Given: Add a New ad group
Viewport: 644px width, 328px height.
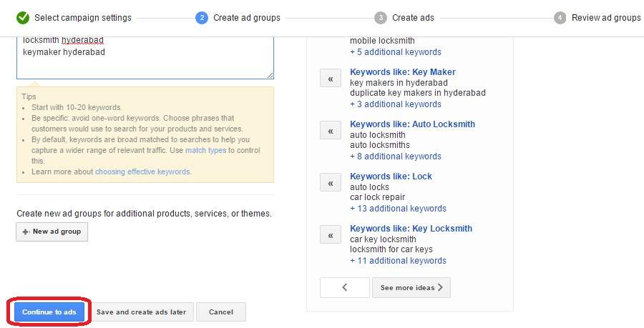Looking at the screenshot, I should (52, 232).
